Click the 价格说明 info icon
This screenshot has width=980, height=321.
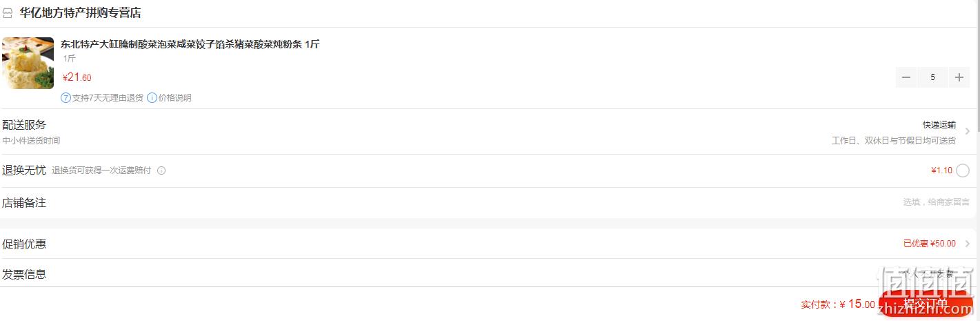[152, 98]
